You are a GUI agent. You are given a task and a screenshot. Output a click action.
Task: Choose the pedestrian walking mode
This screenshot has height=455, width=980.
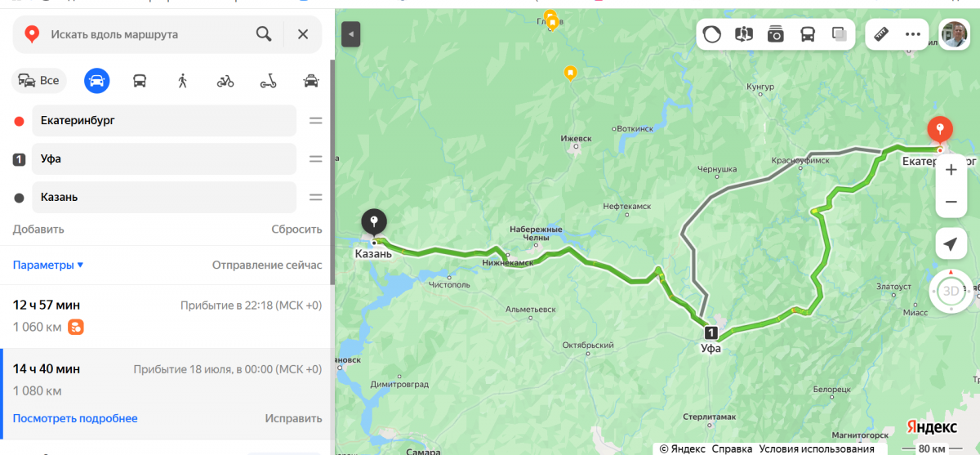point(182,80)
